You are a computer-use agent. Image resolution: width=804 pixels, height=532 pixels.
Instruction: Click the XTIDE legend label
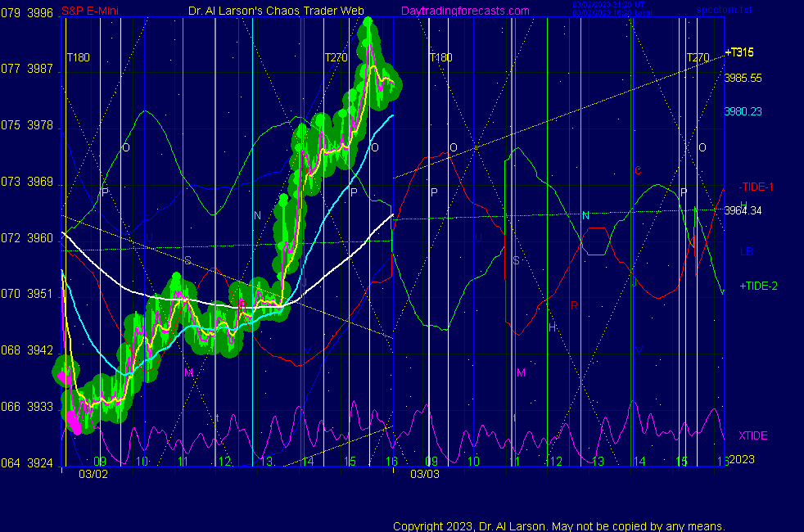pyautogui.click(x=753, y=435)
